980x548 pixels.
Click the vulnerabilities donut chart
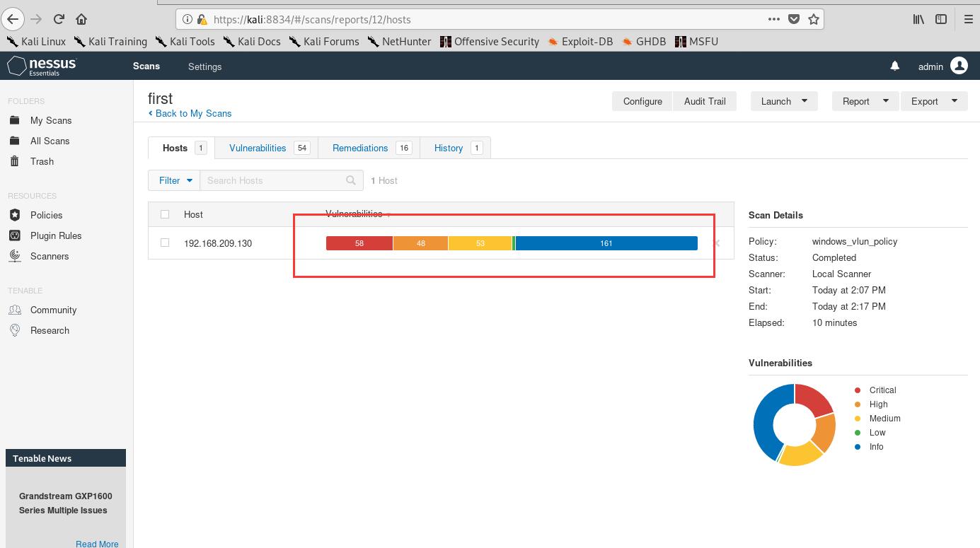pos(794,425)
